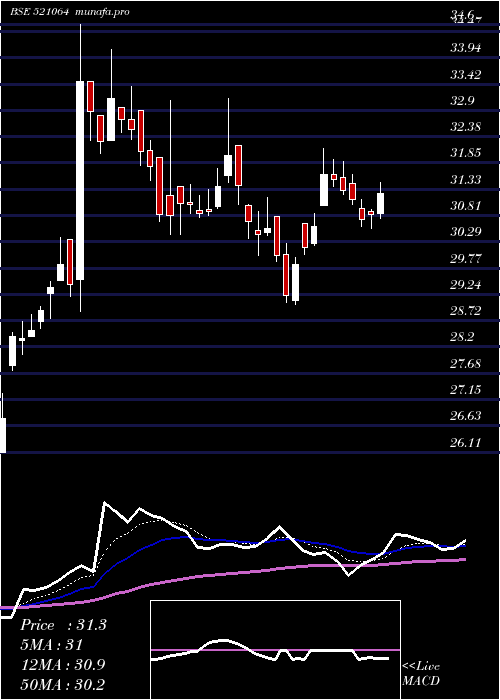Screen dimensions: 500x700
Task: Click the 'BSE 521064' ticker label
Action: (39, 12)
